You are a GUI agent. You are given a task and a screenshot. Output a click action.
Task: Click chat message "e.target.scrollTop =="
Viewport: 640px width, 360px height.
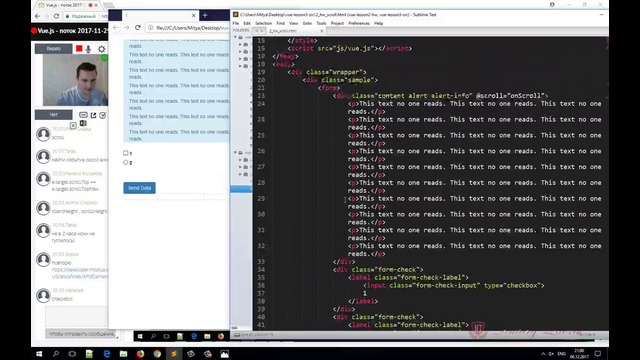pyautogui.click(x=75, y=186)
